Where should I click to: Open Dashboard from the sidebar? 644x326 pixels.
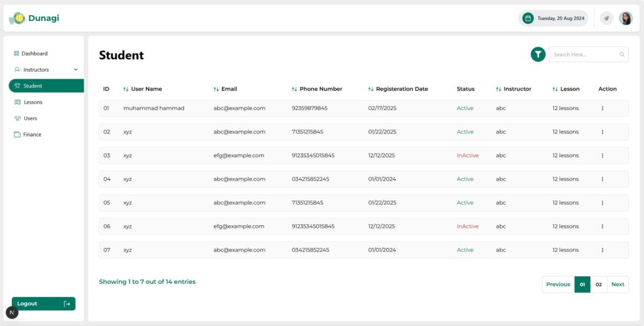[x=31, y=53]
